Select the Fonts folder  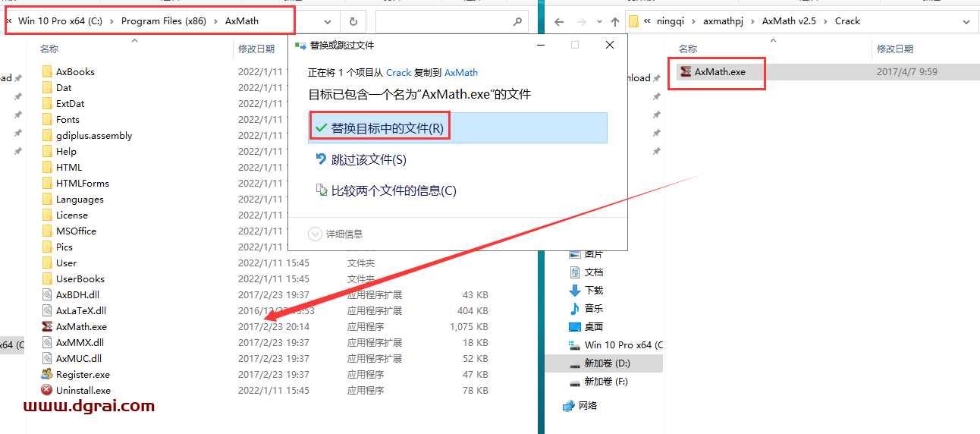[x=68, y=119]
